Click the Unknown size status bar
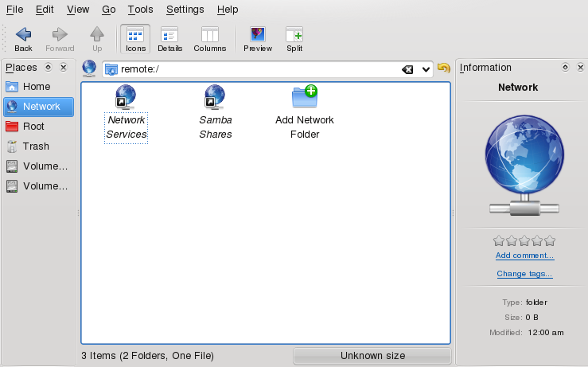 372,356
